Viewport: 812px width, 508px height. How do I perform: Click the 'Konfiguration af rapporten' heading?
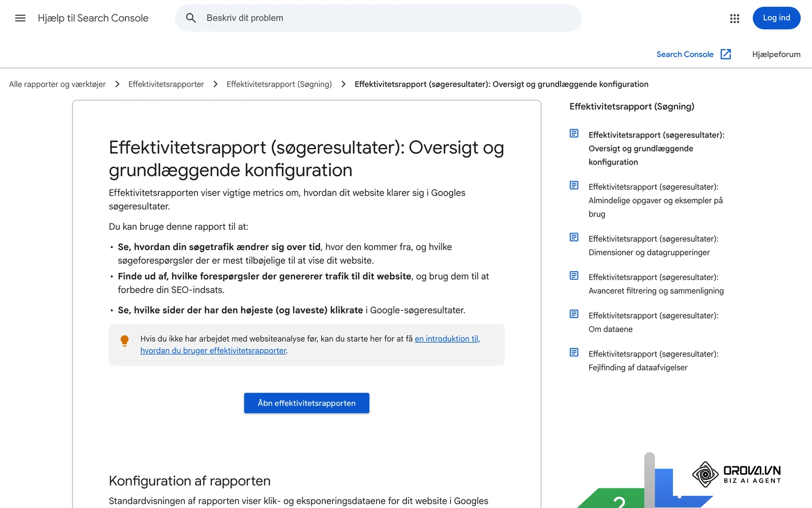190,481
